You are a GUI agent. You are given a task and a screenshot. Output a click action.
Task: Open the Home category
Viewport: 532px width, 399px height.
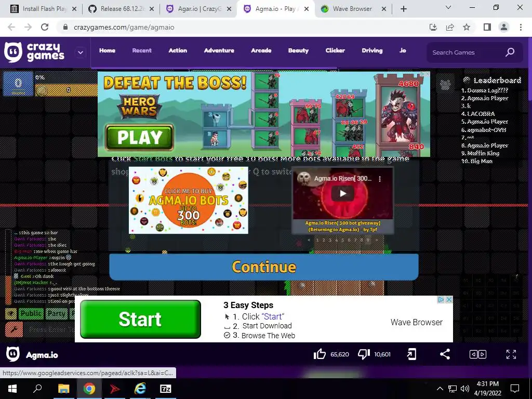pos(107,50)
